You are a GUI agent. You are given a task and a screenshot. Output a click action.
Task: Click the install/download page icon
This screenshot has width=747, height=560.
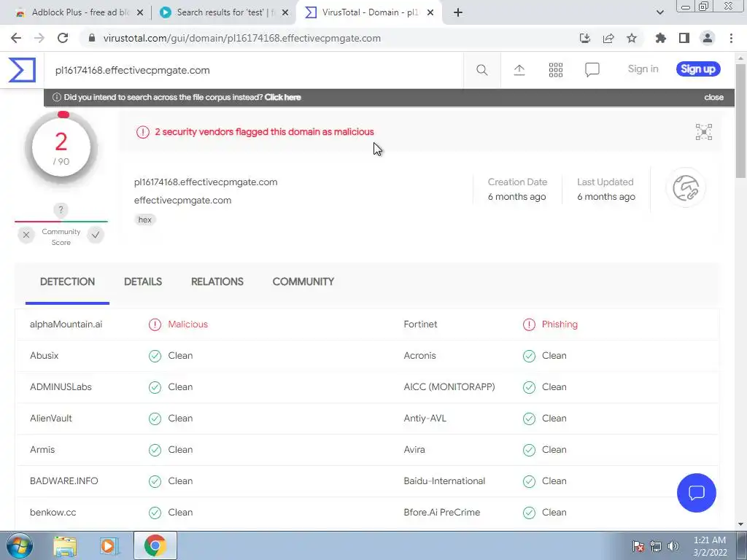(585, 38)
